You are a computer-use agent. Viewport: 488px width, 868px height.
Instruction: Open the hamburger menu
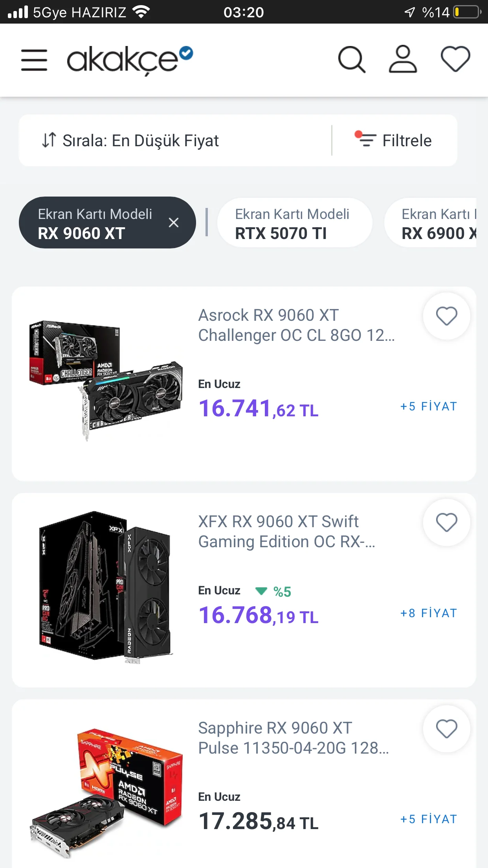pos(34,60)
